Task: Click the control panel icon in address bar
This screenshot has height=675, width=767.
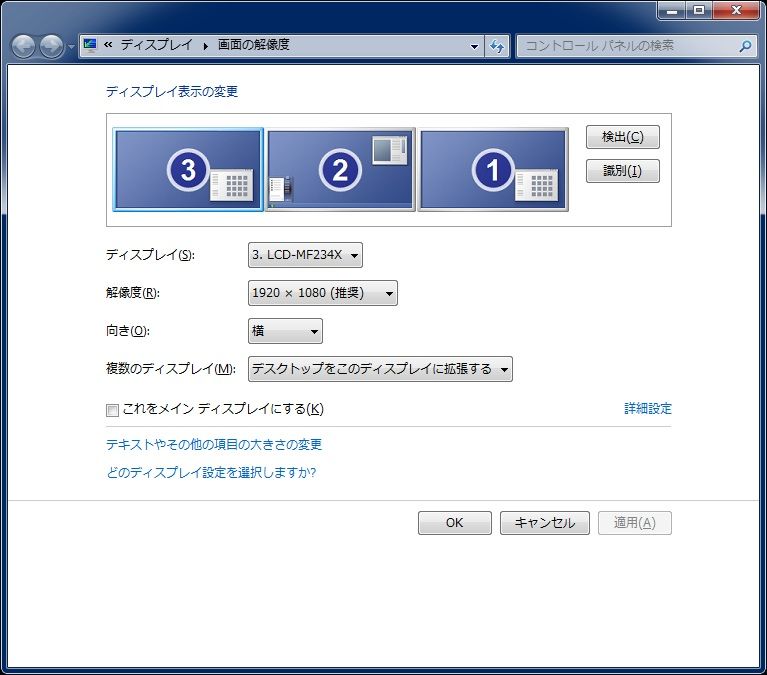Action: [90, 45]
